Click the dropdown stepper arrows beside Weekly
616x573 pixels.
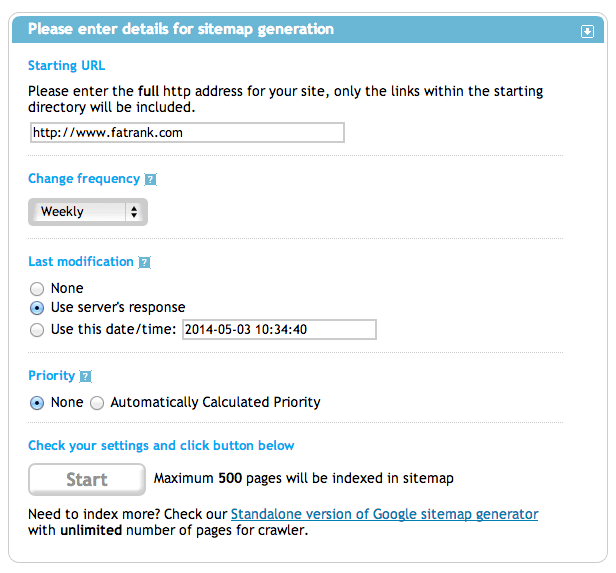click(x=134, y=212)
